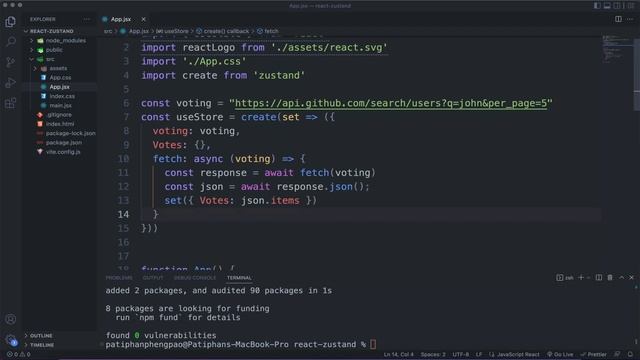This screenshot has width=640, height=360.
Task: Change language mode JavaScript React
Action: (514, 354)
